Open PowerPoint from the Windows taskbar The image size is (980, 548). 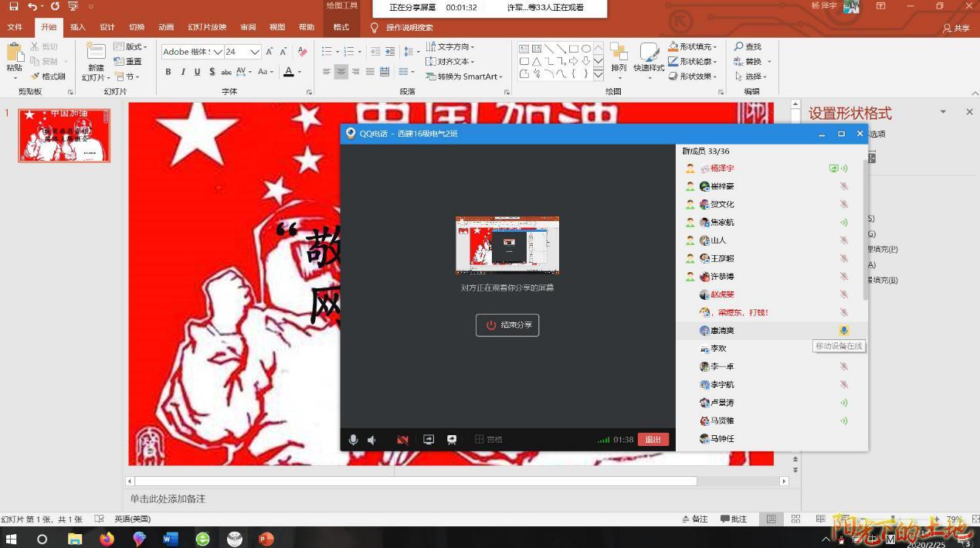[x=266, y=539]
